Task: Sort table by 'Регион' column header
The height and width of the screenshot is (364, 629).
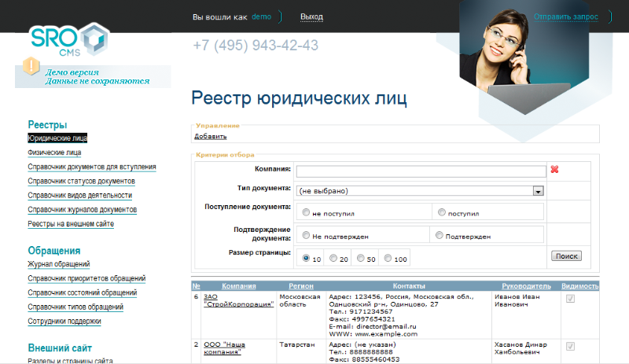Action: pos(301,286)
